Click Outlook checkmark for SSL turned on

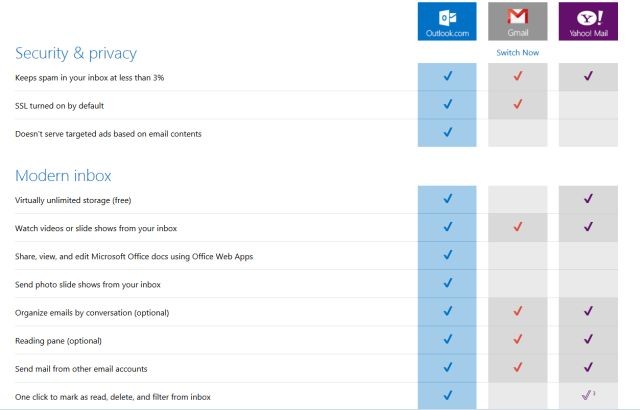(x=447, y=104)
